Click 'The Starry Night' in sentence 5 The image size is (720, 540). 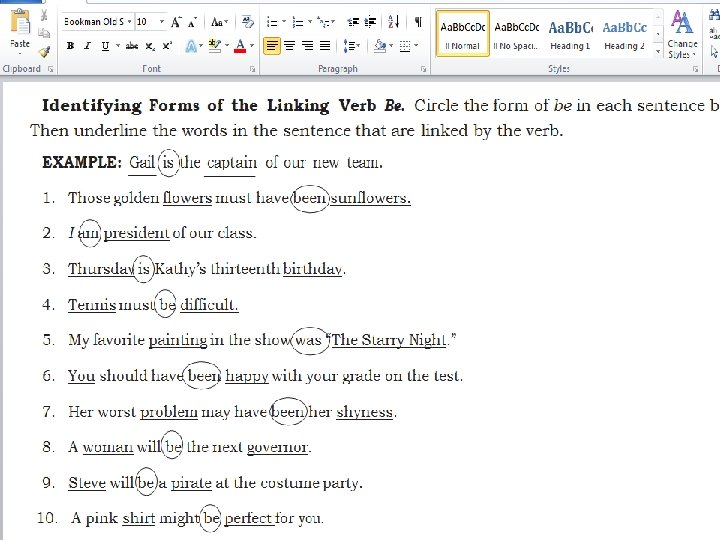tap(389, 340)
